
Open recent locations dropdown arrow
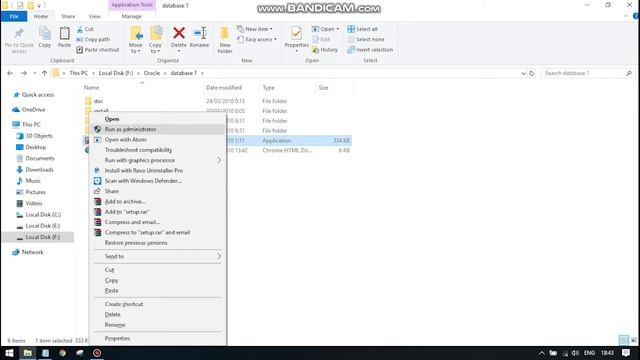pos(35,73)
